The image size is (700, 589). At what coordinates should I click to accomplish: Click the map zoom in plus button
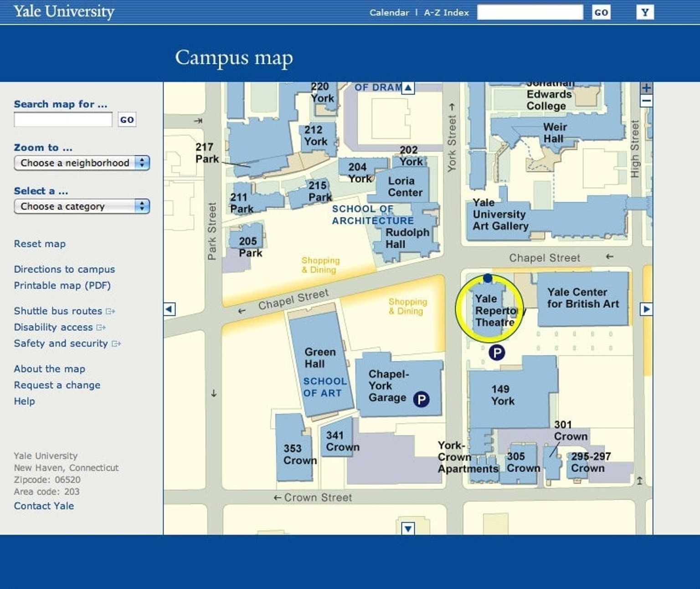(646, 88)
